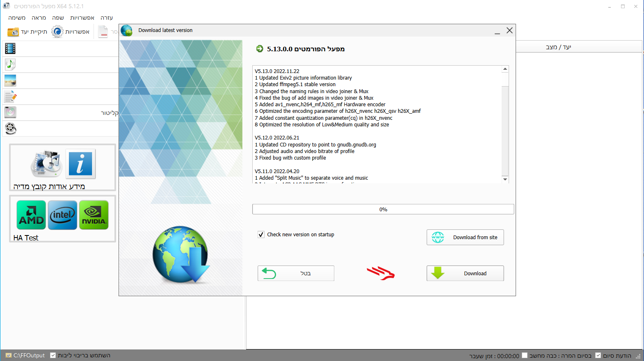Run HA Test for NVIDIA
The width and height of the screenshot is (644, 361).
click(94, 215)
